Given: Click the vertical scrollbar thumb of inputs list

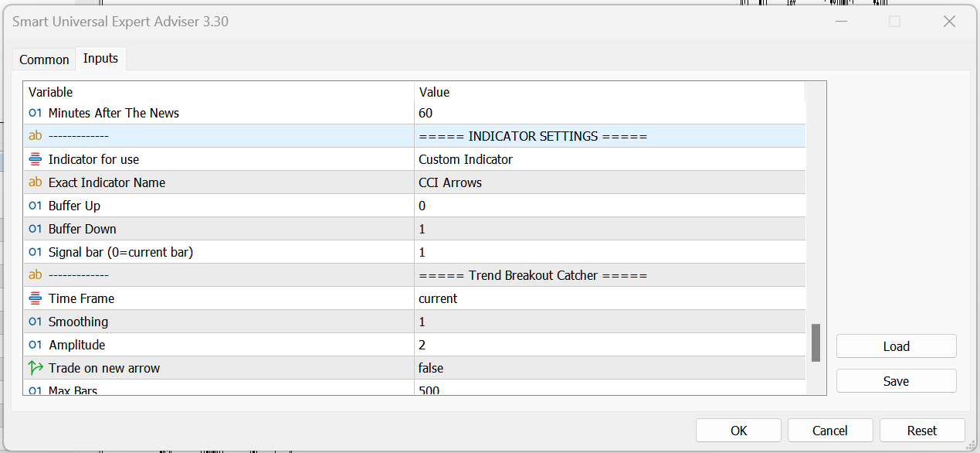Looking at the screenshot, I should point(816,342).
